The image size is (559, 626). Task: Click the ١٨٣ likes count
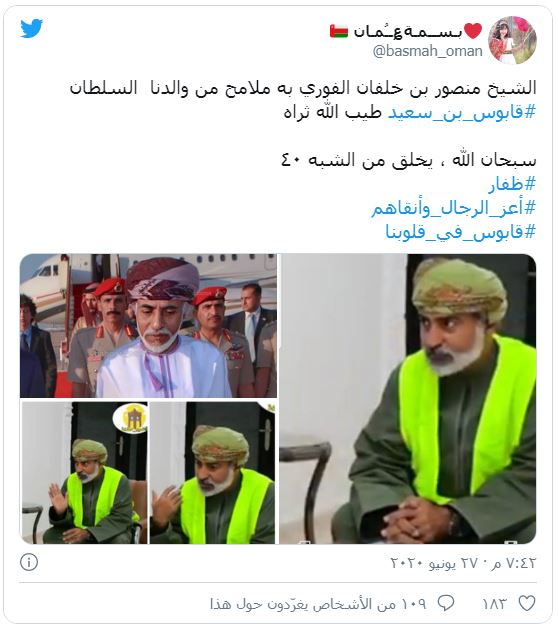(494, 604)
